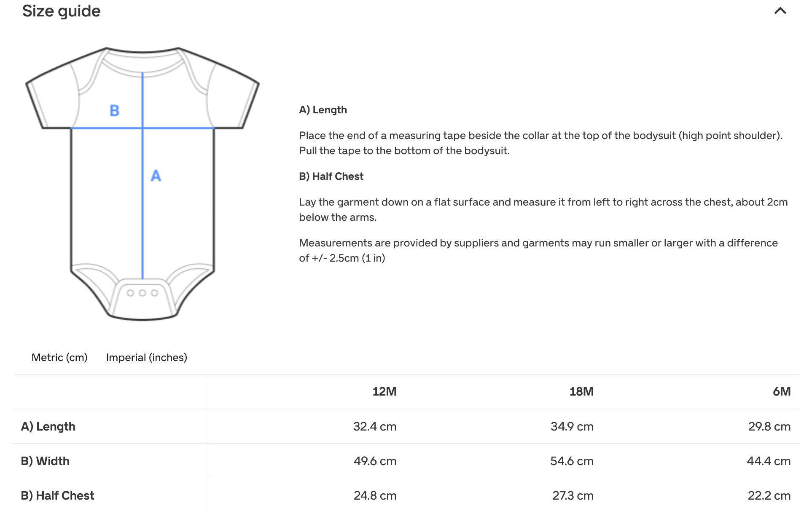Select the 12M column header
The width and height of the screenshot is (812, 519).
click(x=384, y=392)
